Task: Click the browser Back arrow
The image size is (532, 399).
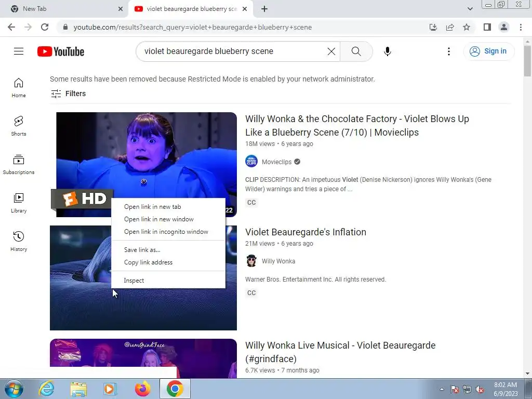Action: tap(11, 27)
